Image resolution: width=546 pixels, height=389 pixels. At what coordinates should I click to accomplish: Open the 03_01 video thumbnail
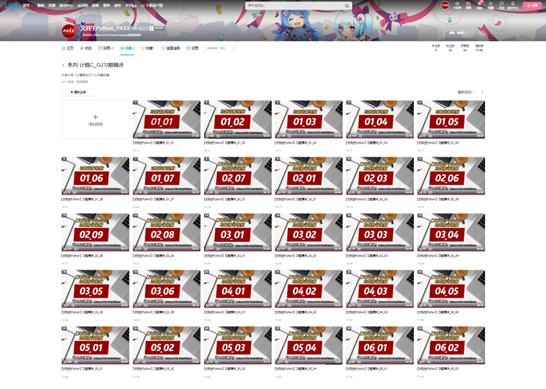[237, 232]
